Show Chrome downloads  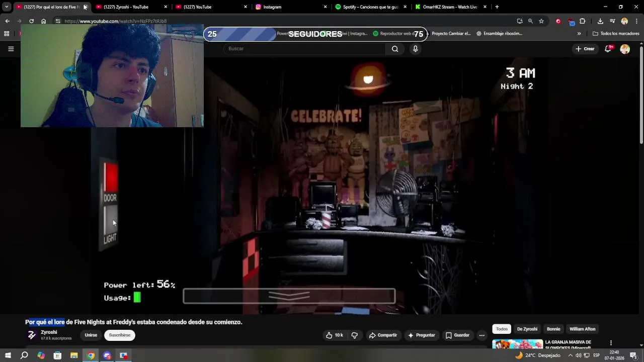coord(600,21)
